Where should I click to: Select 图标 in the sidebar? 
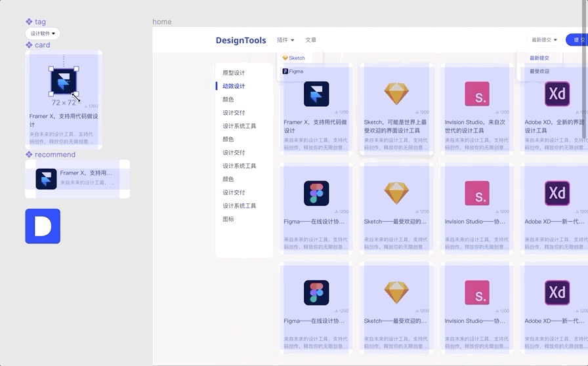(x=228, y=219)
